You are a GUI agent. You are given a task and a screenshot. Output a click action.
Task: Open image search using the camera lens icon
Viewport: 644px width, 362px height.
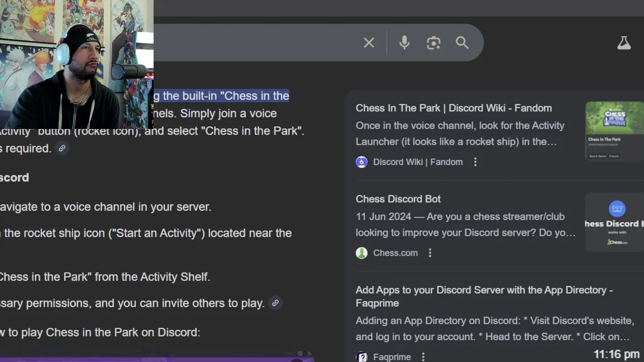433,43
